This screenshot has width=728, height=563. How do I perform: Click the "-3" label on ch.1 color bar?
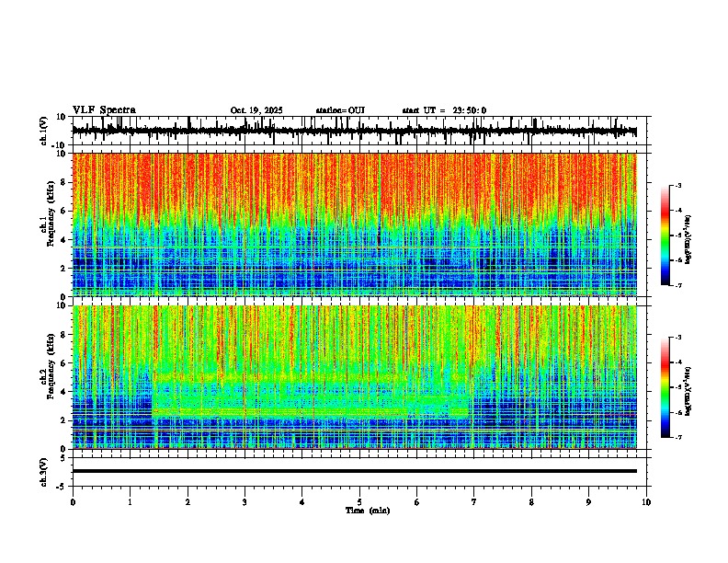(x=677, y=185)
